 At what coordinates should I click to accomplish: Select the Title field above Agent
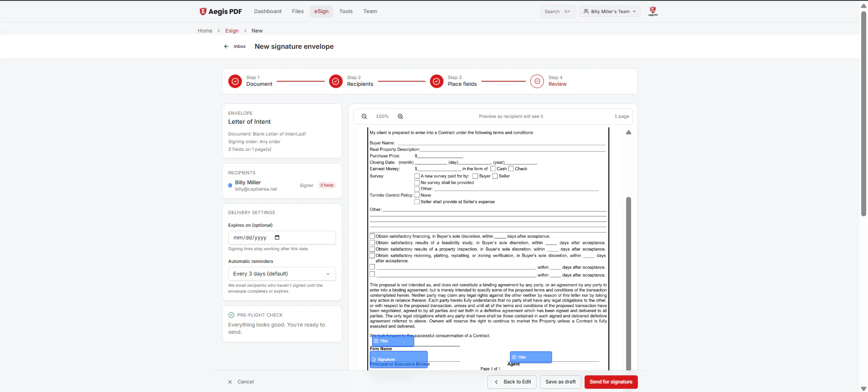(x=531, y=357)
